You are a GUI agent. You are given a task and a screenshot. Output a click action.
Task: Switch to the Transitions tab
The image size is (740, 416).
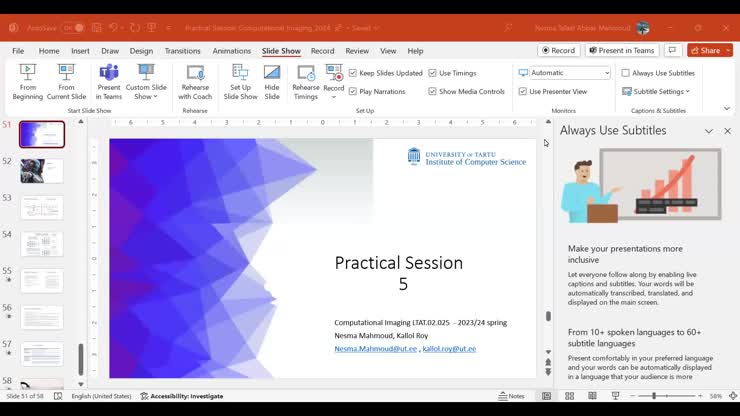point(182,51)
